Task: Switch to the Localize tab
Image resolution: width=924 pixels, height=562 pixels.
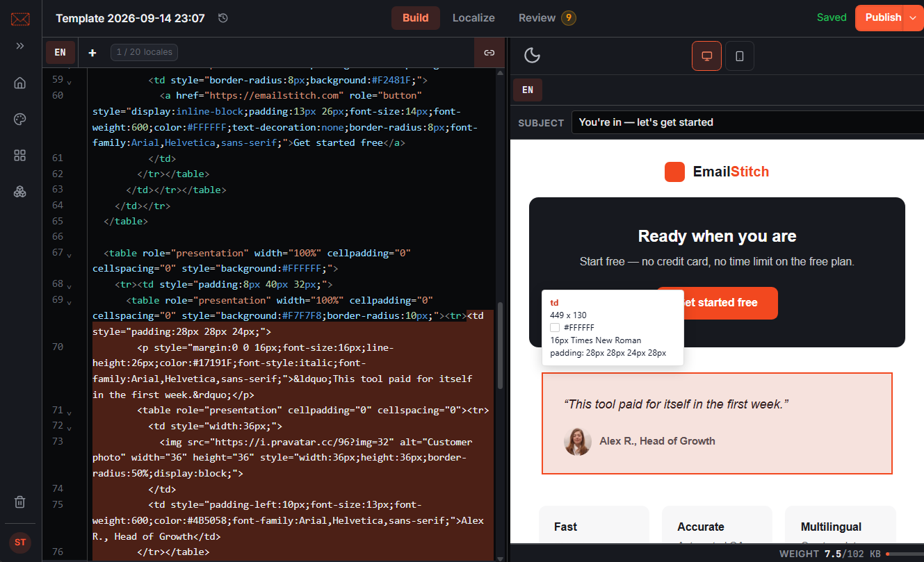Action: [473, 18]
